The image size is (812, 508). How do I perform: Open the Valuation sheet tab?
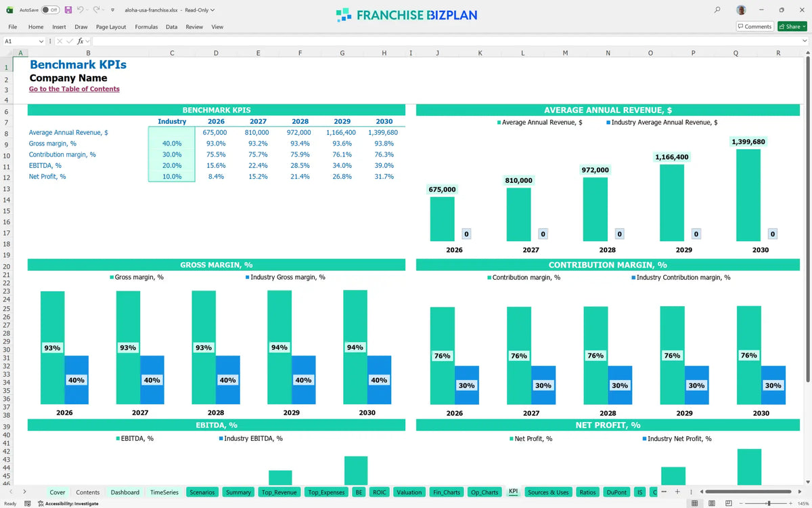[409, 492]
